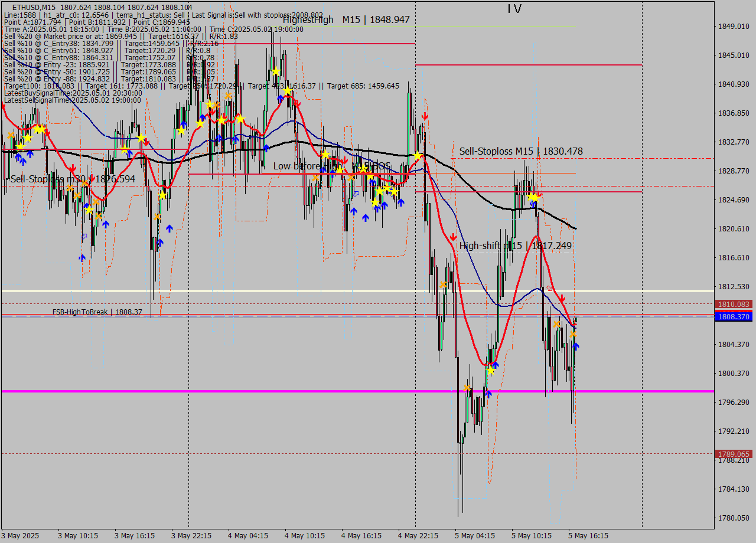
Task: Click the blue 1808.370 current price tag
Action: coord(734,317)
